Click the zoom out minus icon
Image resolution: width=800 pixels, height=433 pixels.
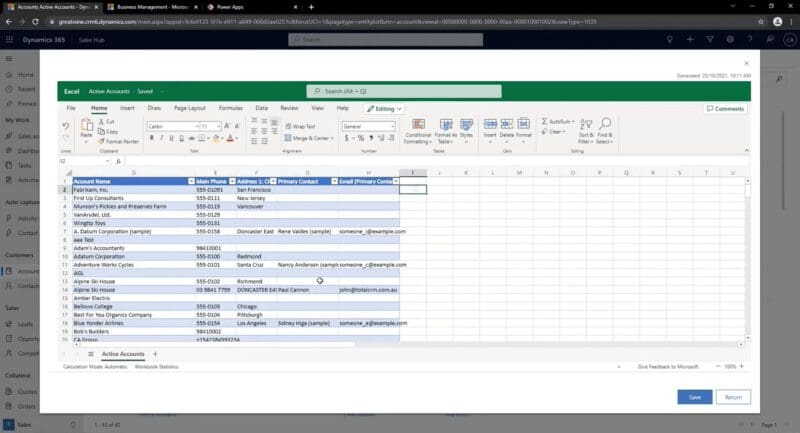(718, 366)
